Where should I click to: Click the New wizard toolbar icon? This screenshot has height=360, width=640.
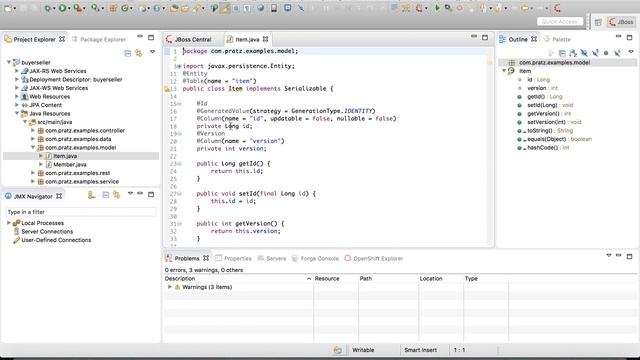click(8, 8)
